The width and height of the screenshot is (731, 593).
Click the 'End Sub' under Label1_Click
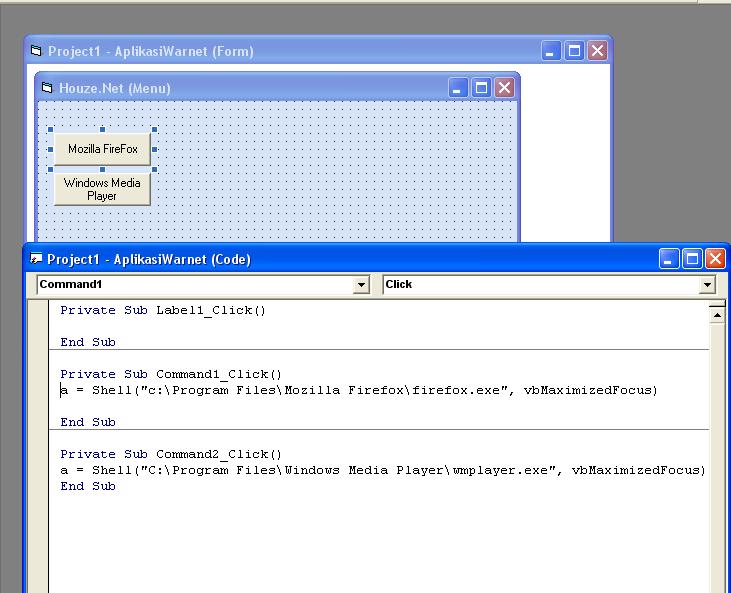click(x=88, y=342)
